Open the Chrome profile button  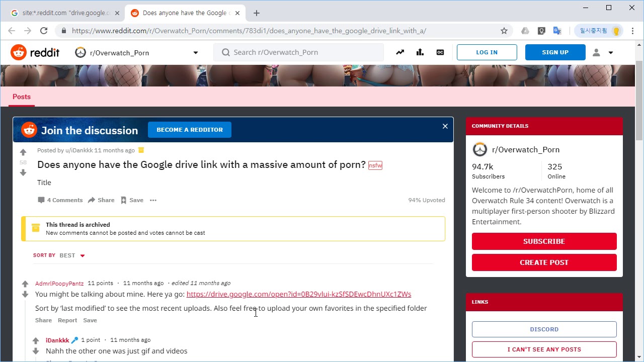coord(599,31)
